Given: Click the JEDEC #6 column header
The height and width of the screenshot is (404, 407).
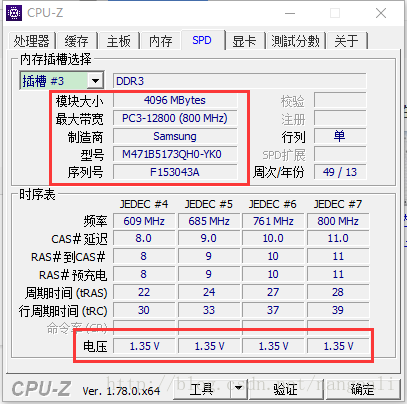Looking at the screenshot, I should pos(273,204).
